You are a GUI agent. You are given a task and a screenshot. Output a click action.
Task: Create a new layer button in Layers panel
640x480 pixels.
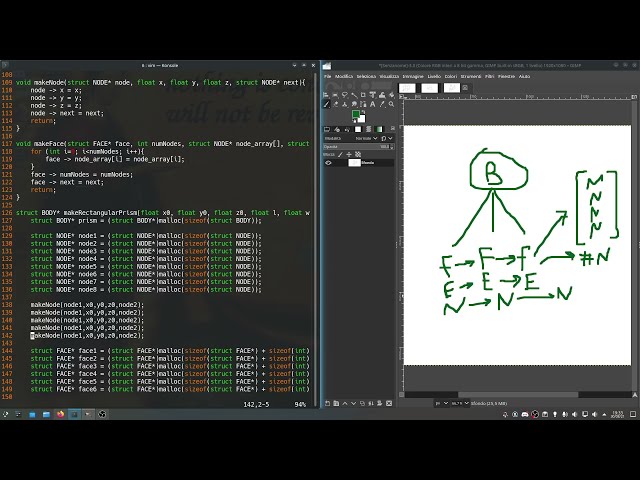(x=327, y=403)
